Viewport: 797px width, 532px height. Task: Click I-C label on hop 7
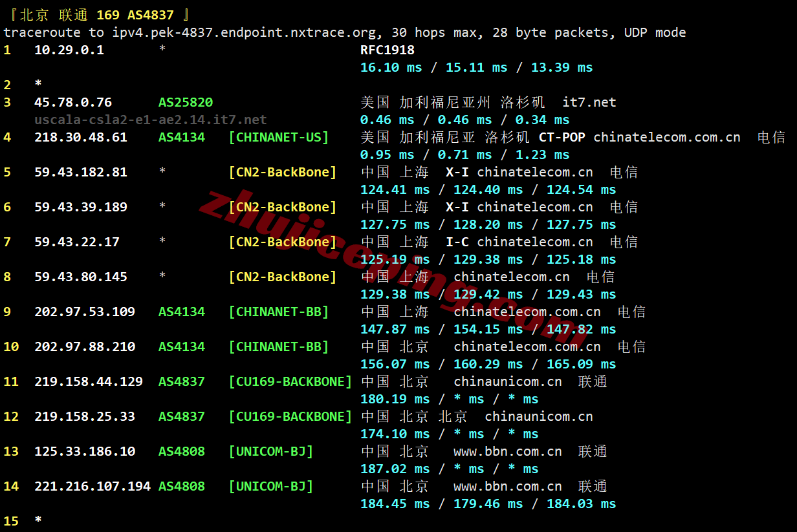(457, 242)
